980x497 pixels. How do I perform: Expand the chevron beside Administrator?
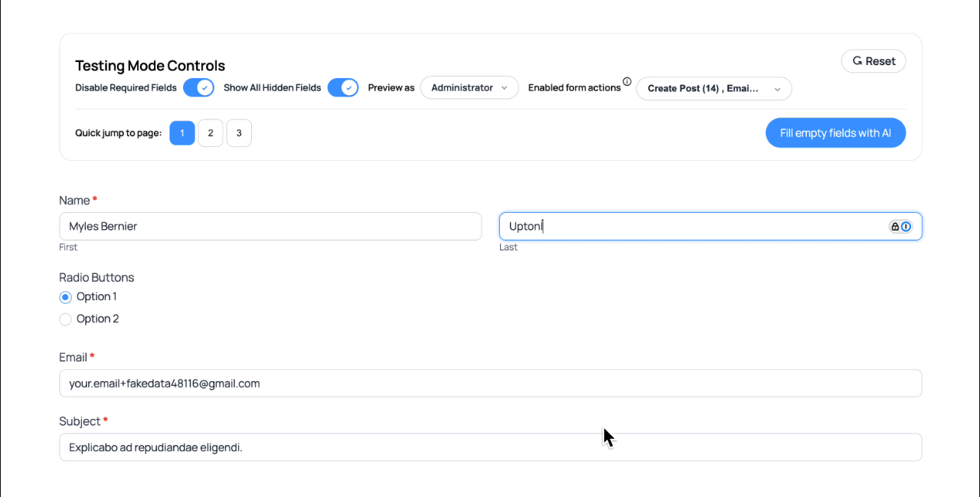point(505,87)
